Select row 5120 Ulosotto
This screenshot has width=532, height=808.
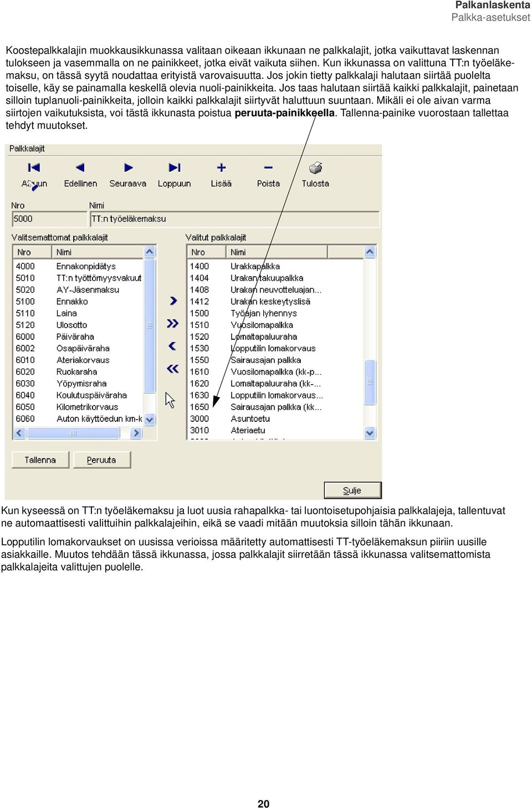[78, 325]
